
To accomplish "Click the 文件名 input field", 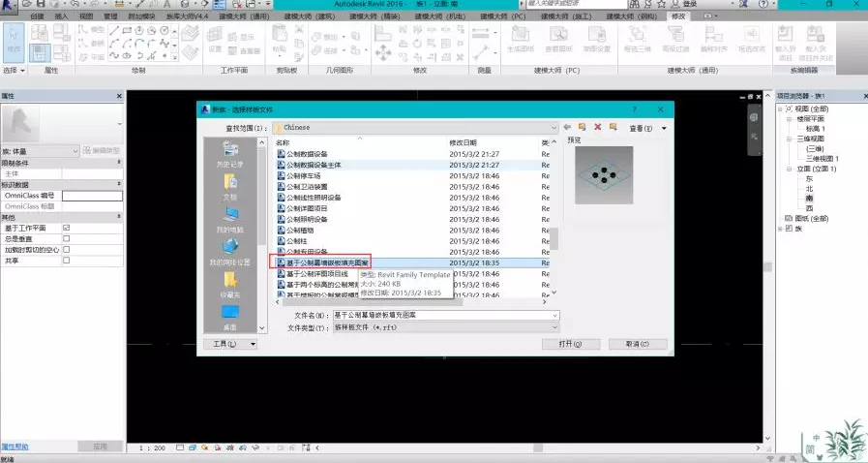I will coord(442,315).
